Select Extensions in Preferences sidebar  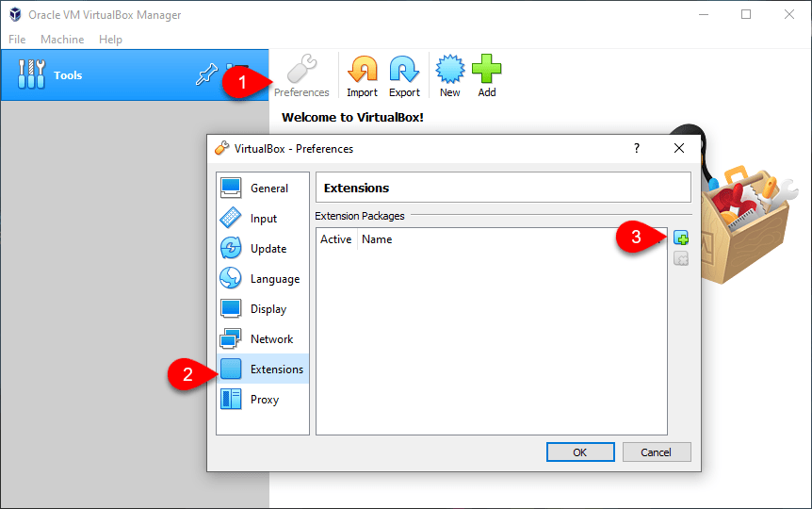[263, 369]
